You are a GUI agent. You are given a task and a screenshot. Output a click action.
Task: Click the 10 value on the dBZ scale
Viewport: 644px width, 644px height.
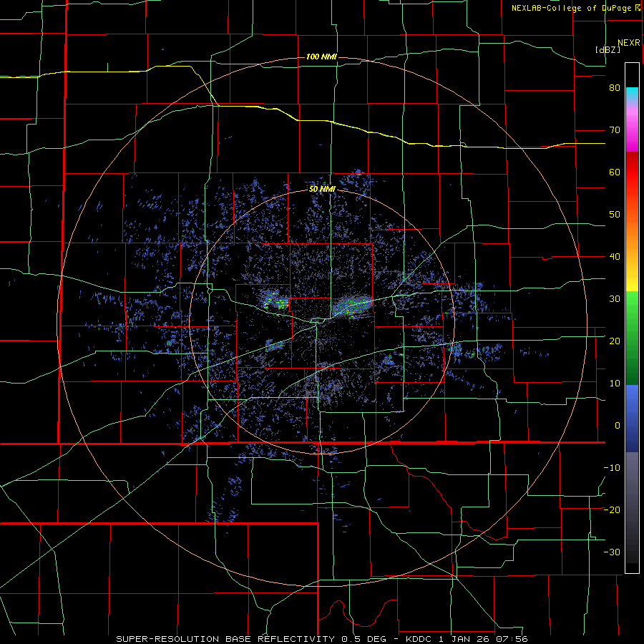pyautogui.click(x=615, y=384)
